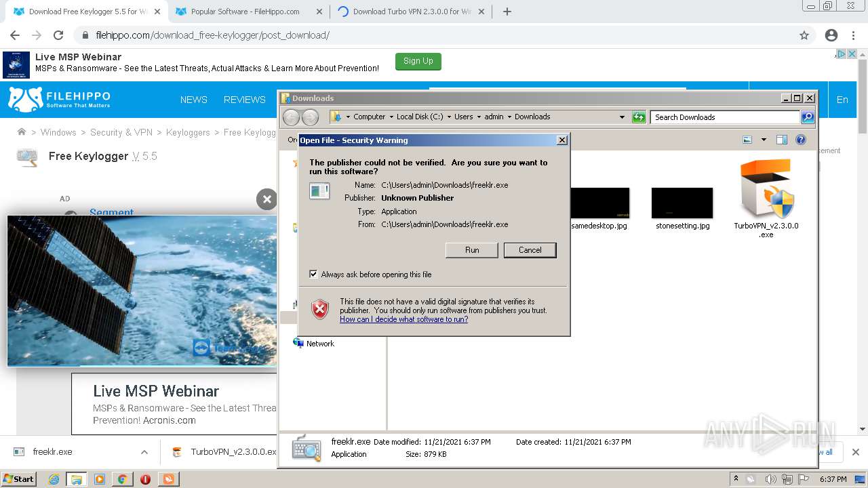Click the system tray volume icon

coord(771,479)
